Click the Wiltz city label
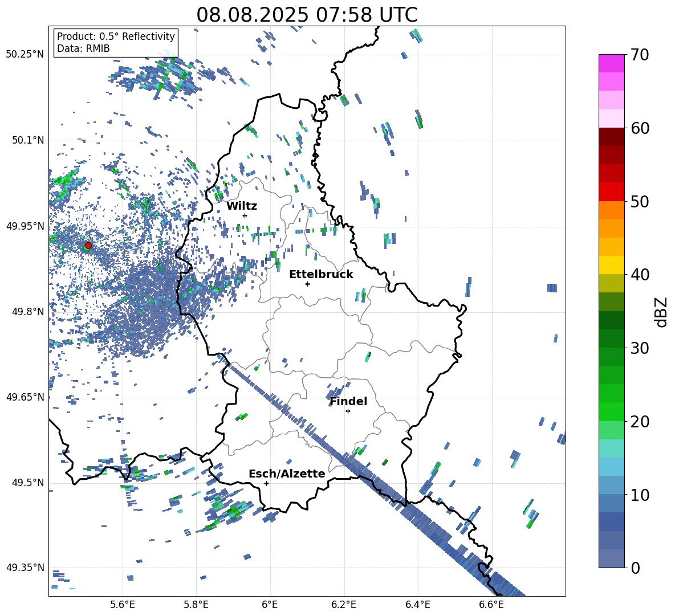The image size is (675, 616). click(242, 206)
